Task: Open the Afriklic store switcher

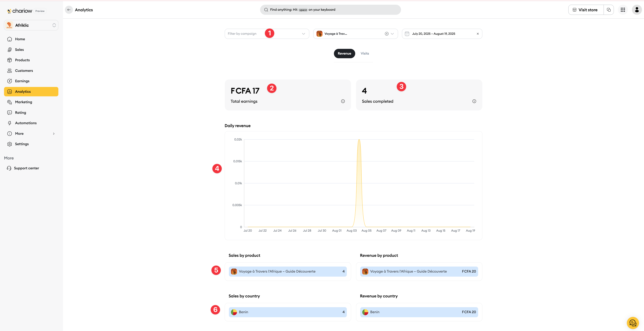Action: coord(31,25)
